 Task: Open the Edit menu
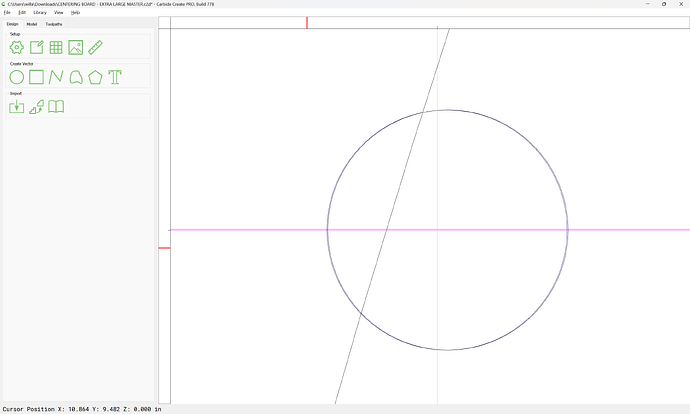[22, 12]
